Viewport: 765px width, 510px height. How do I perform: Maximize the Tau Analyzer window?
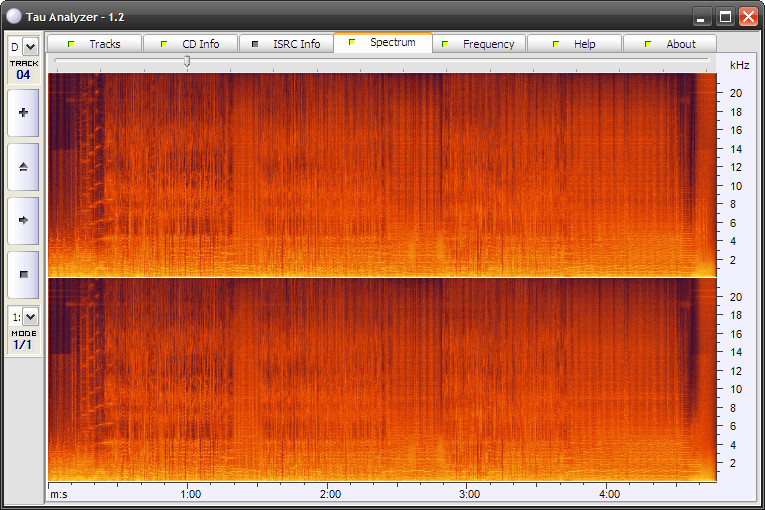point(725,16)
